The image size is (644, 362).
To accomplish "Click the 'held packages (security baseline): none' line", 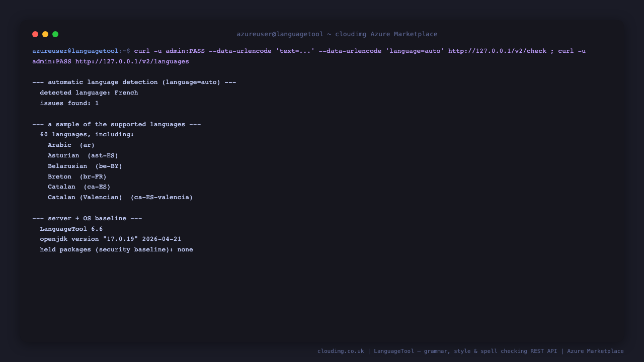I will pyautogui.click(x=117, y=249).
